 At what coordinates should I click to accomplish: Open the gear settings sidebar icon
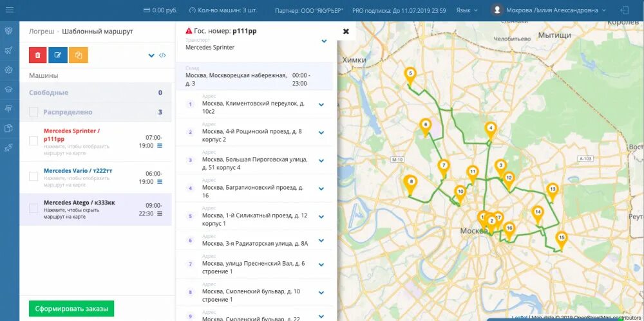[8, 69]
